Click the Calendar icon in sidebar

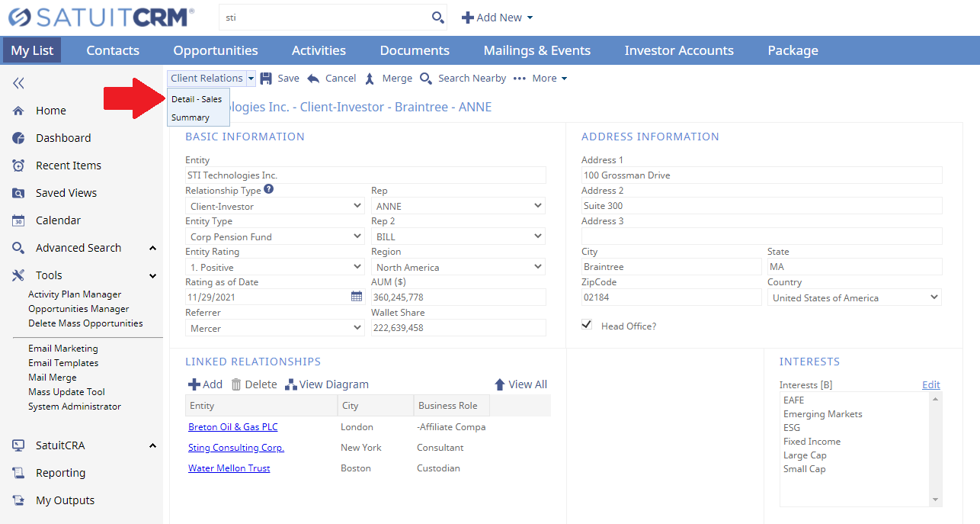18,220
